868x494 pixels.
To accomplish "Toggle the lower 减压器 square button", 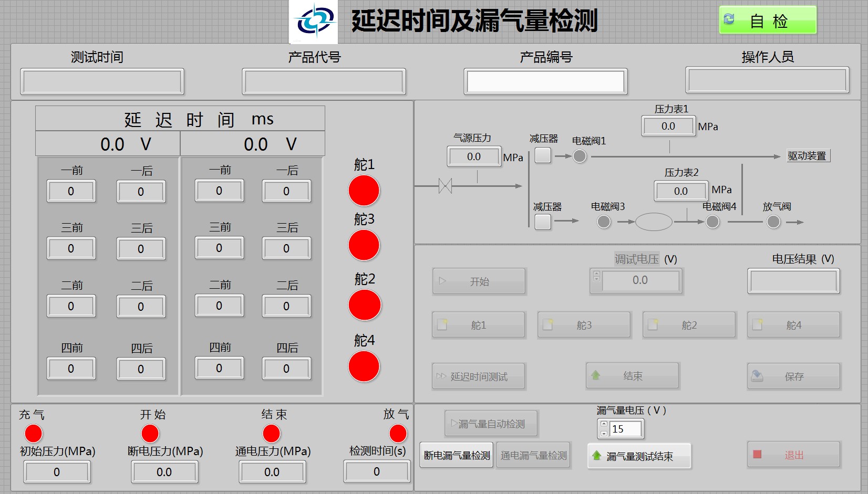I will point(543,222).
